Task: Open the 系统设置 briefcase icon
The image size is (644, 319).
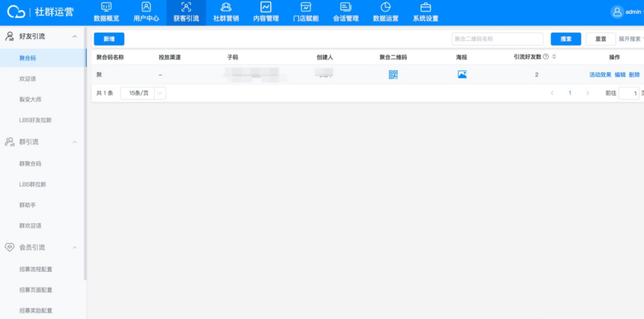Action: [426, 7]
